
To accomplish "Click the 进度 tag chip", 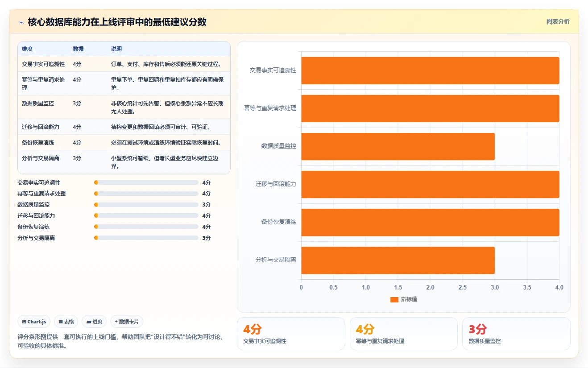I will click(x=94, y=322).
